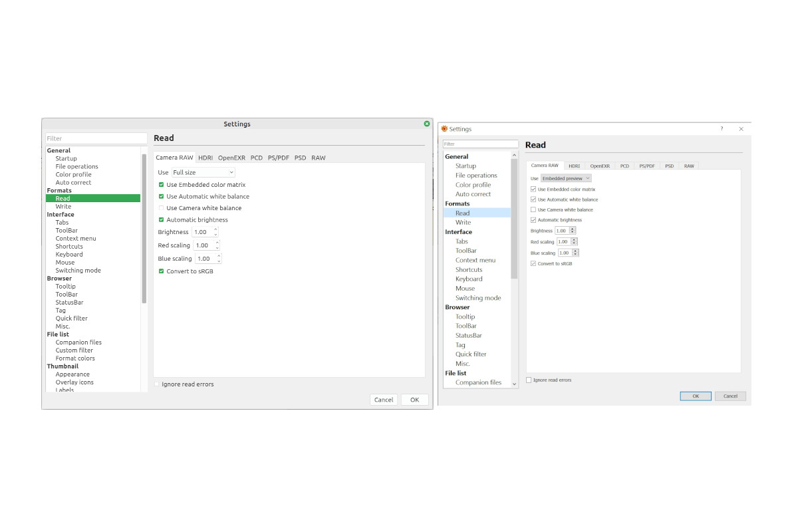Toggle Use Automatic white balance in left window
Image resolution: width=798 pixels, height=532 pixels.
click(x=161, y=197)
